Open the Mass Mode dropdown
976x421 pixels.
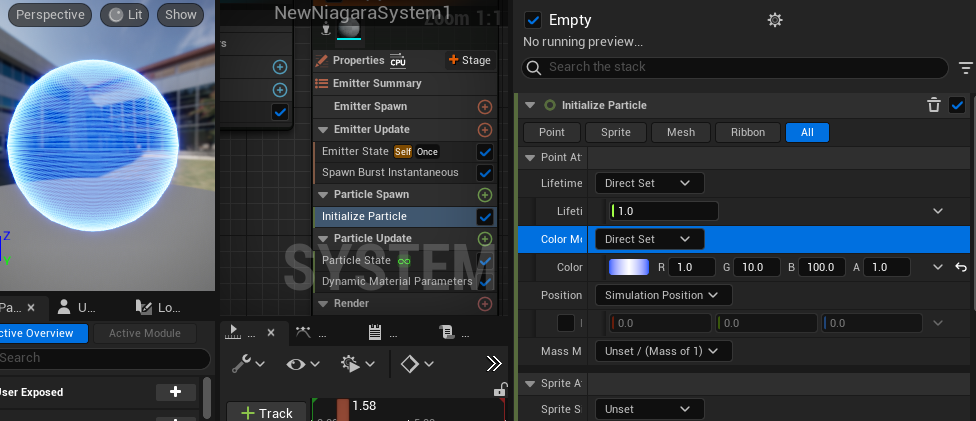click(664, 351)
